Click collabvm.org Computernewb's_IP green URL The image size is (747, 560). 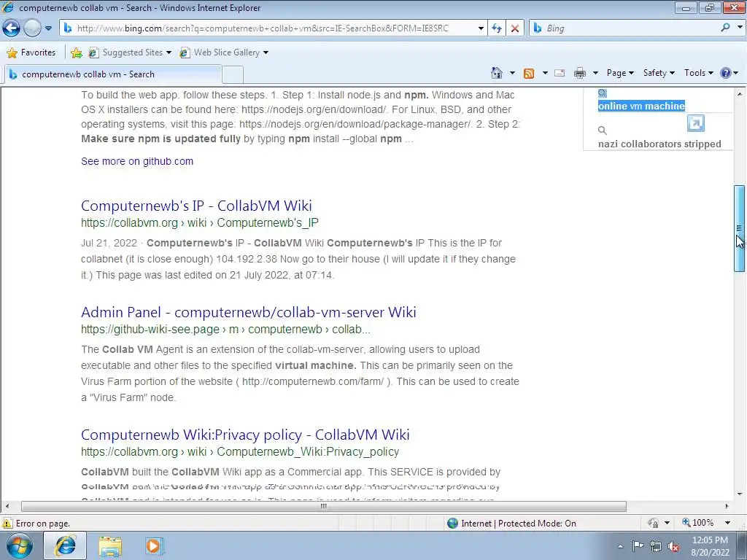click(x=200, y=223)
